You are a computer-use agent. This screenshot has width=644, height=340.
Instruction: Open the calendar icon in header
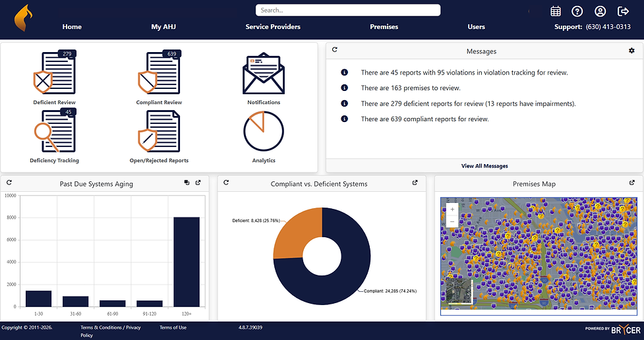(556, 11)
